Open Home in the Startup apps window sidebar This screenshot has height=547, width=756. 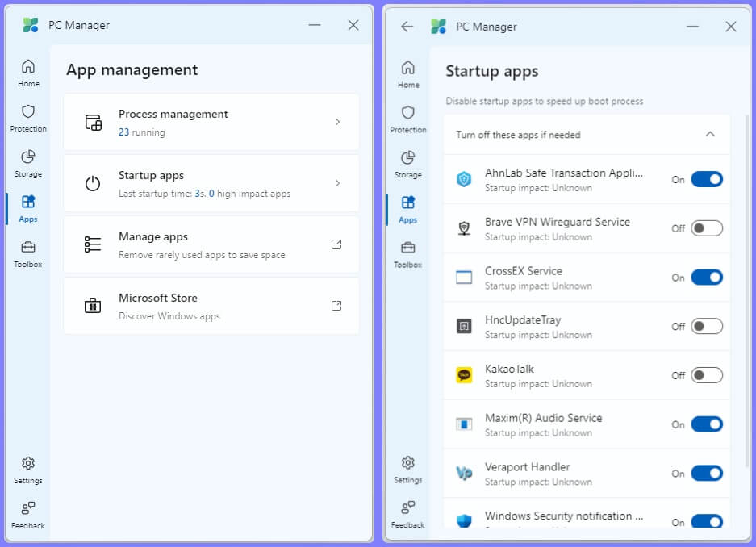click(x=408, y=74)
